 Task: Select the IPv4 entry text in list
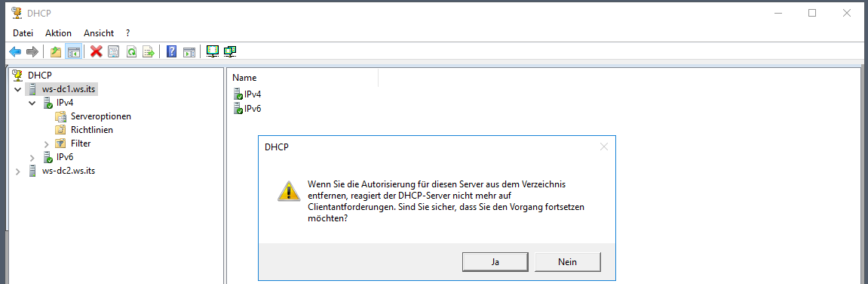(253, 94)
